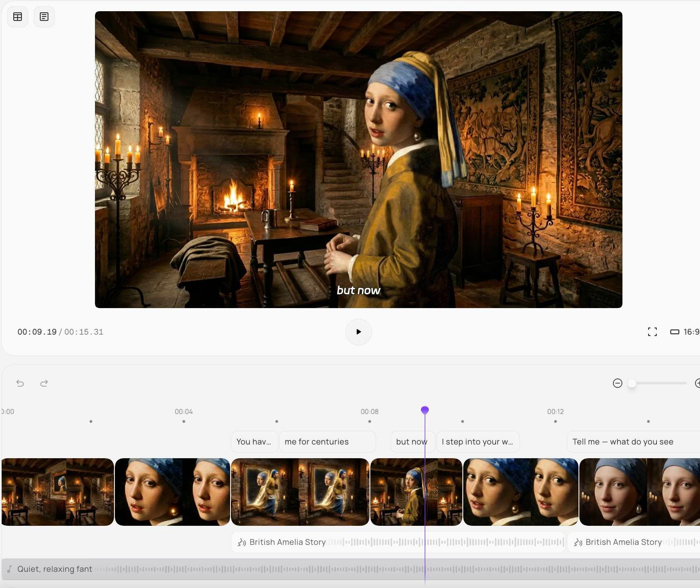
Task: Select the purple playhead marker
Action: coord(425,410)
